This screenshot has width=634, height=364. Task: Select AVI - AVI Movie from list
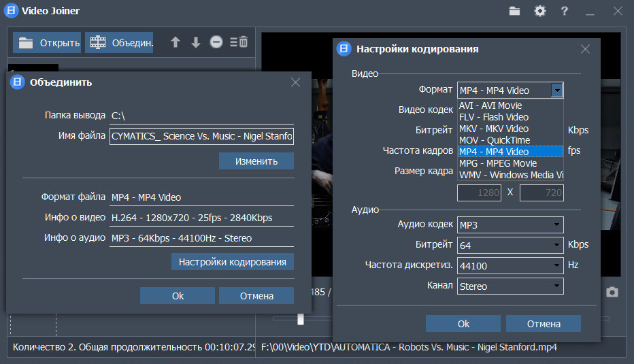click(x=490, y=105)
